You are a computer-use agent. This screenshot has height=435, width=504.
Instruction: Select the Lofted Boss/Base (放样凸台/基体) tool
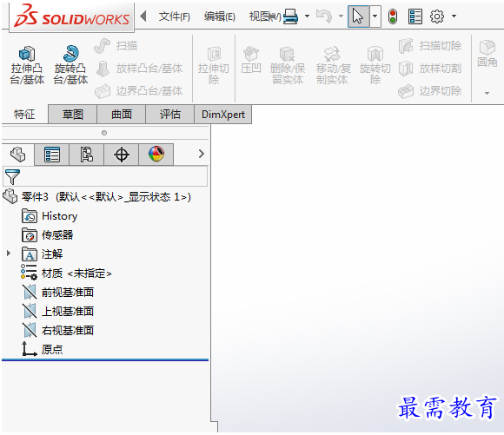click(139, 69)
